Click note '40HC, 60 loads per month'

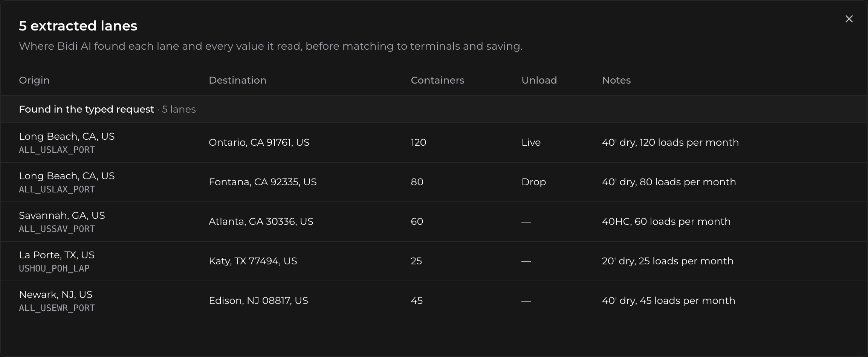(666, 221)
